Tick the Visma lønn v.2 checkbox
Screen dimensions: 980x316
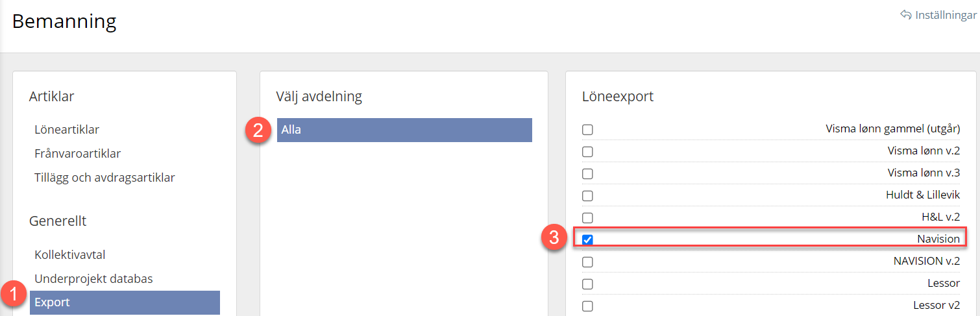587,152
